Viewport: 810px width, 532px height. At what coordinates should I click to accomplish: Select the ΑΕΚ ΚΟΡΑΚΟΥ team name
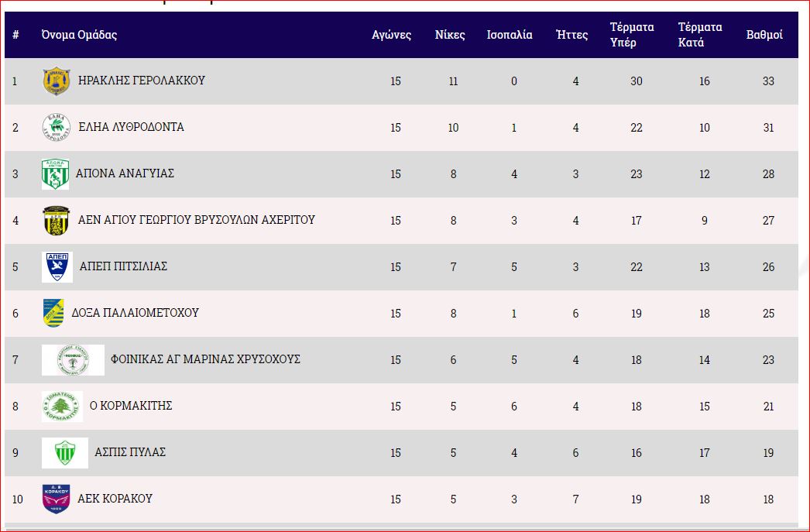click(x=115, y=499)
